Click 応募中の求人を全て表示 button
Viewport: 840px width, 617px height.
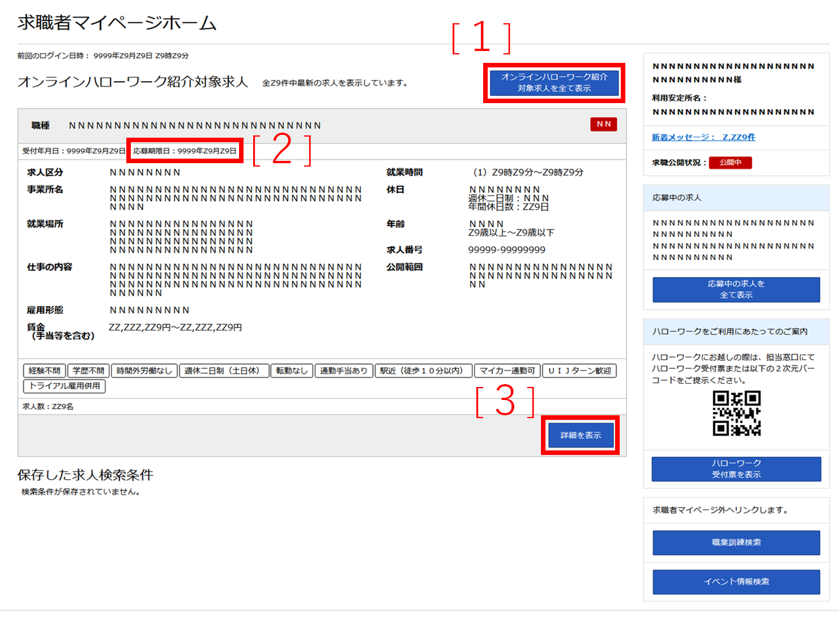click(736, 290)
